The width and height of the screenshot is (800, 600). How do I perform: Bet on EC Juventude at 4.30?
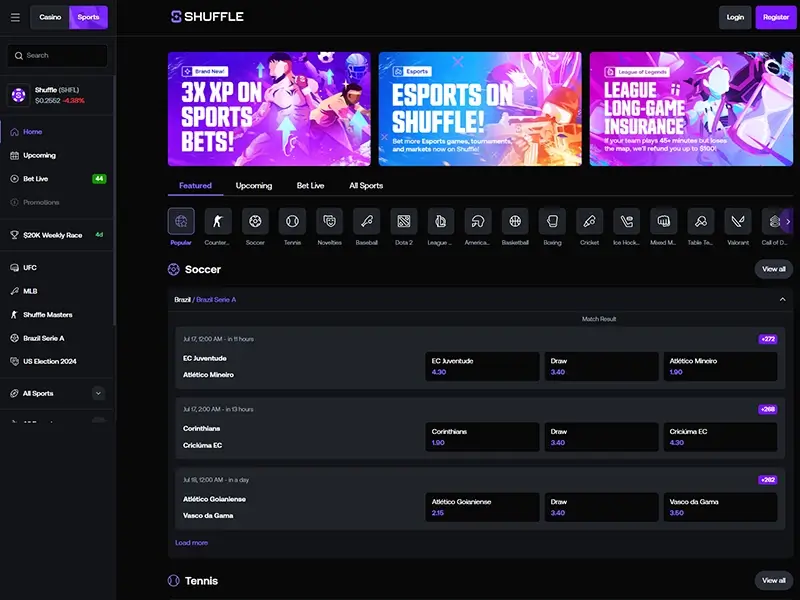coord(482,366)
